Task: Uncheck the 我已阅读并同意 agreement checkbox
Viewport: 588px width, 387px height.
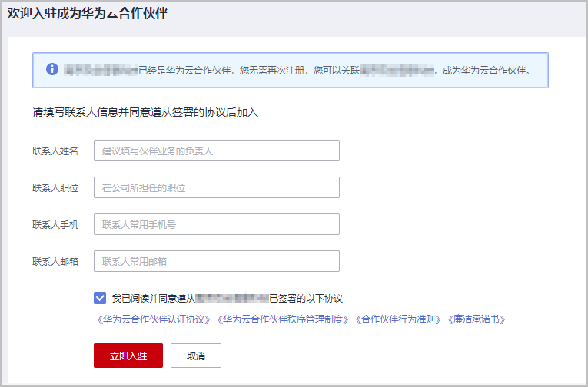Action: 100,298
